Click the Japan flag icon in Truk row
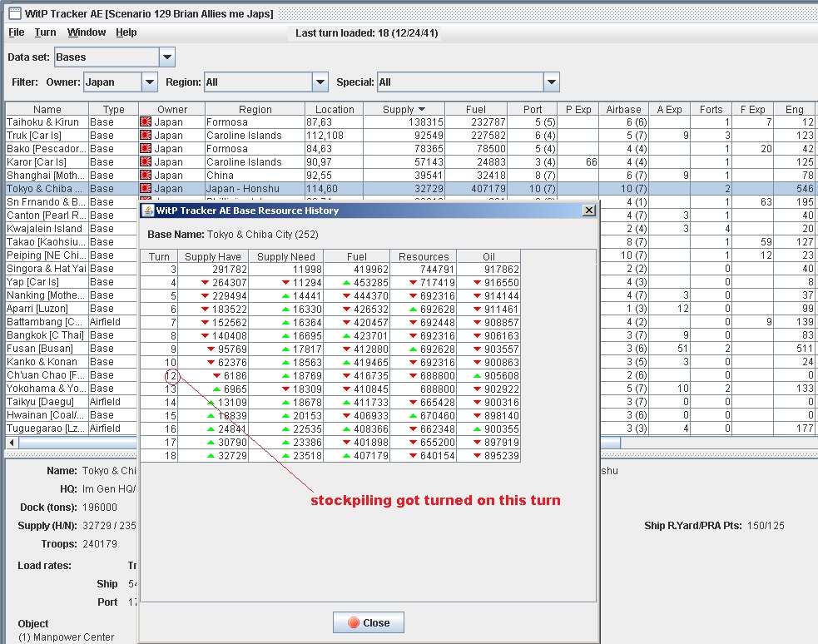This screenshot has height=644, width=818. click(x=146, y=135)
